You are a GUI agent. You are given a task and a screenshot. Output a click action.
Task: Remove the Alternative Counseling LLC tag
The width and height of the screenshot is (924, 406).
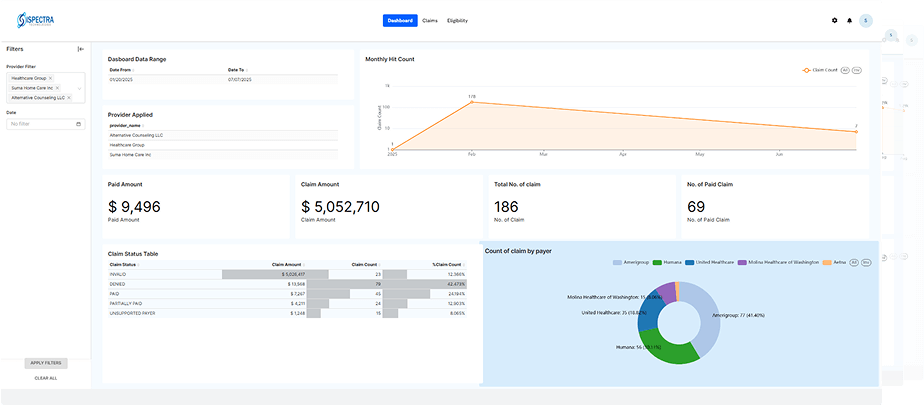(x=69, y=98)
